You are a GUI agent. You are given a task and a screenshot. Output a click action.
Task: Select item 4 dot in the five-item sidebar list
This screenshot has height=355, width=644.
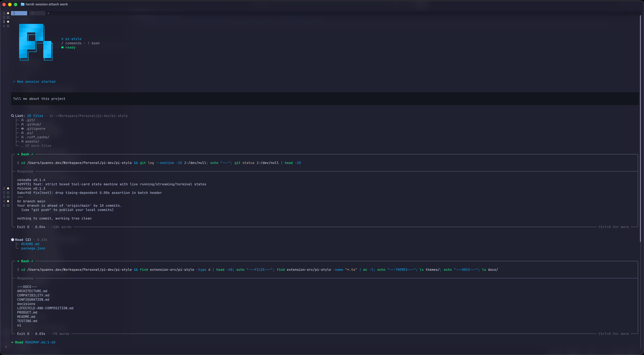pyautogui.click(x=8, y=201)
